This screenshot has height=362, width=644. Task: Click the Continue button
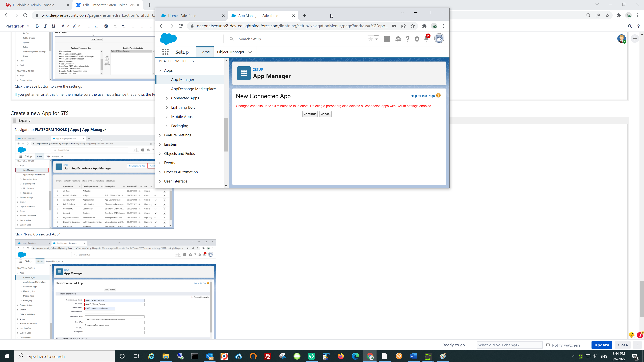tap(310, 114)
